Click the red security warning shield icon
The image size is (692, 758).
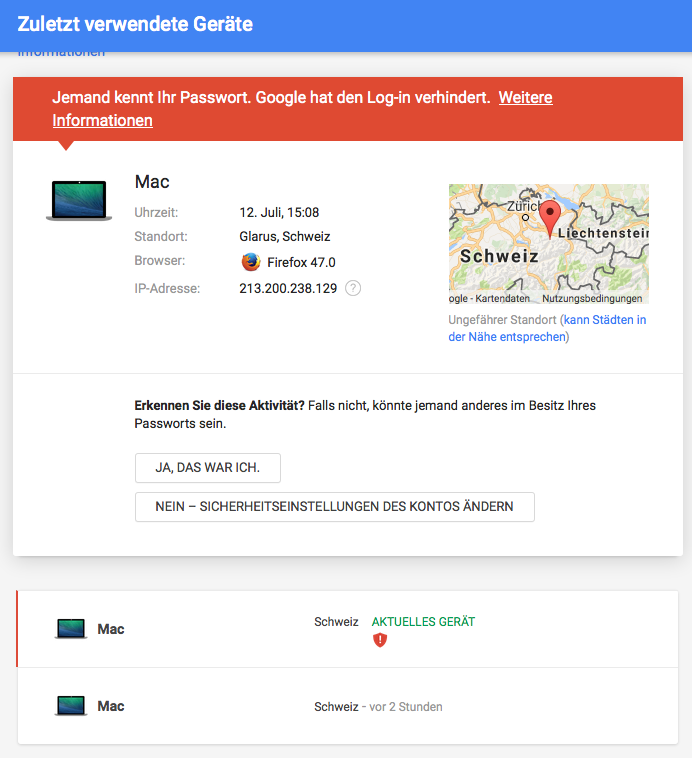(380, 640)
